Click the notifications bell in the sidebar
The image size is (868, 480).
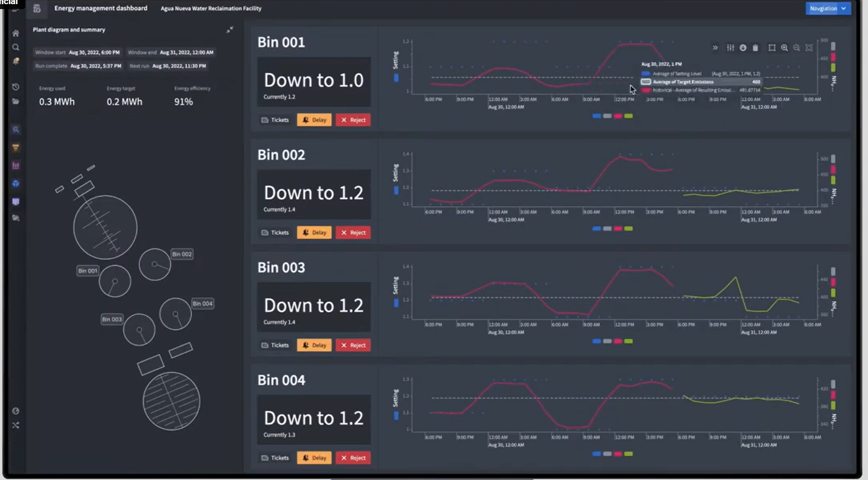click(x=16, y=61)
